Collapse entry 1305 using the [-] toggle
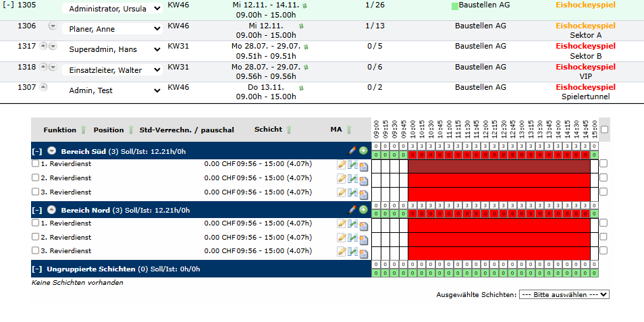This screenshot has width=644, height=322. [8, 5]
